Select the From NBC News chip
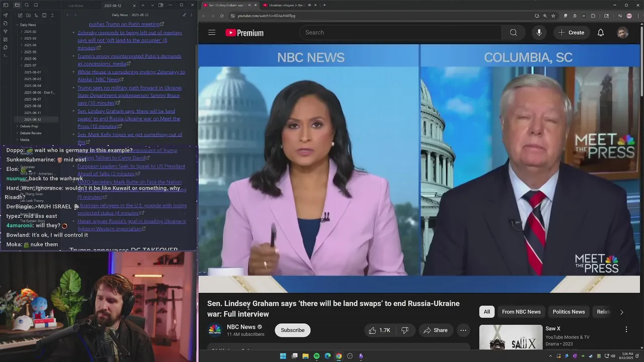The height and width of the screenshot is (362, 644). [x=521, y=312]
